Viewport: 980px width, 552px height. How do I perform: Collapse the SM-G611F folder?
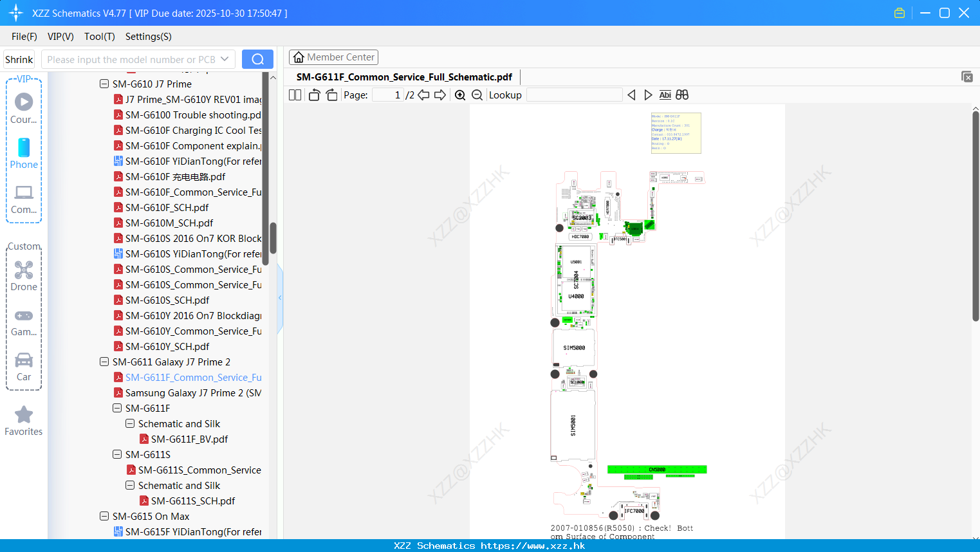[x=117, y=408]
